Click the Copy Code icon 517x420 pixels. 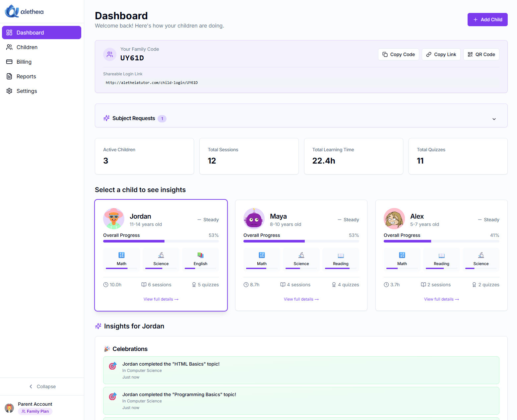point(385,54)
